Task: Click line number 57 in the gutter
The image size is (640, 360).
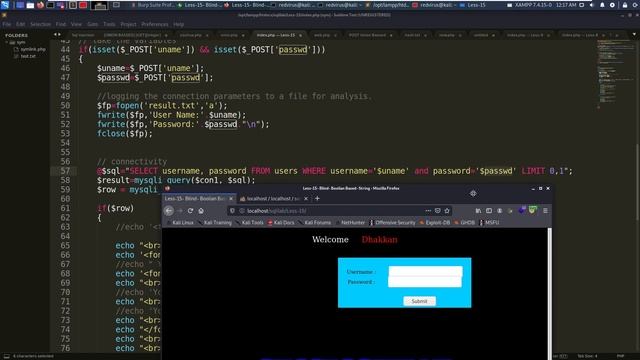Action: [65, 171]
